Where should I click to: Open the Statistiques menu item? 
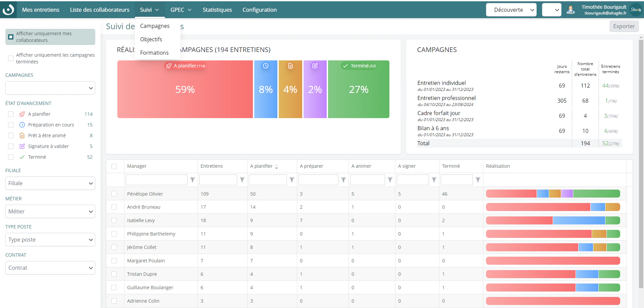tap(217, 10)
